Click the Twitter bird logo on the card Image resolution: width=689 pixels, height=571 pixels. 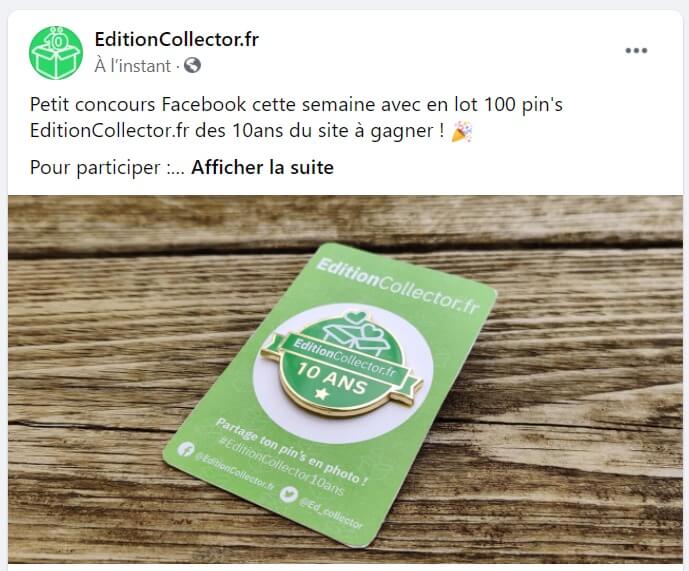point(289,494)
